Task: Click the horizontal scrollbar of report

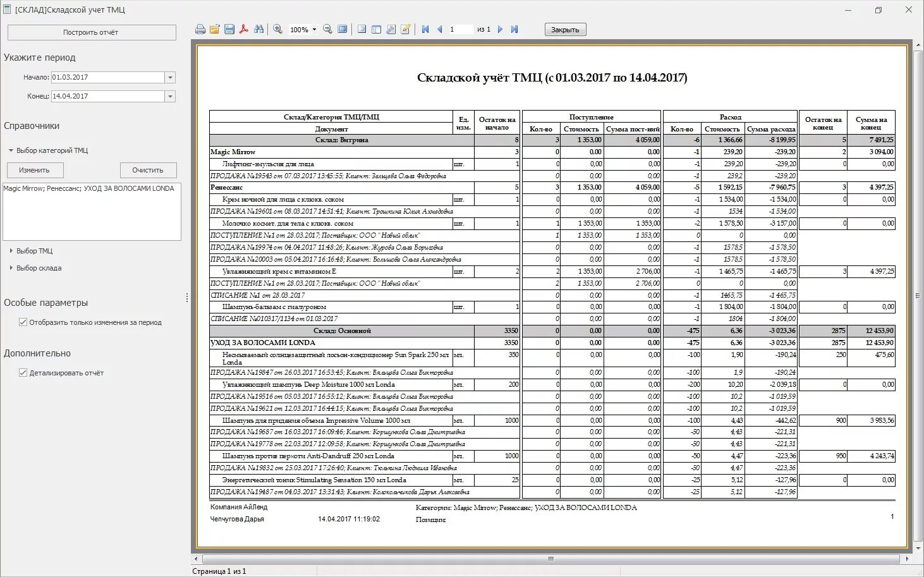Action: 550,559
